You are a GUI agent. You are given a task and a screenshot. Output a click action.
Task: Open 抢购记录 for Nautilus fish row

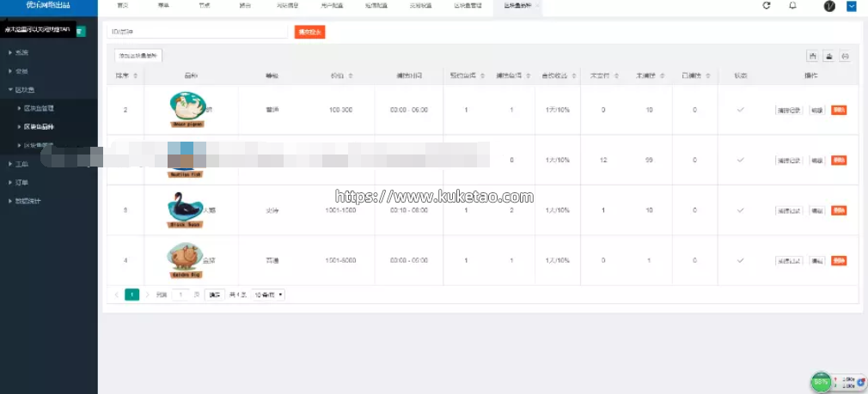point(789,161)
